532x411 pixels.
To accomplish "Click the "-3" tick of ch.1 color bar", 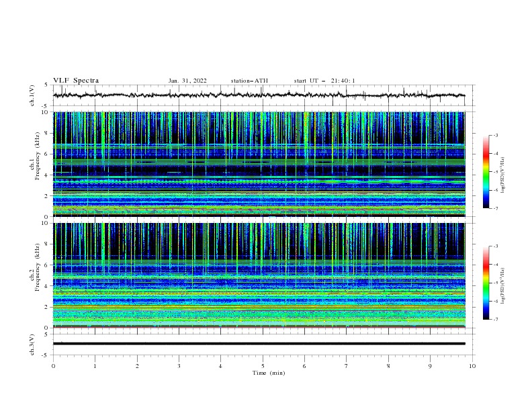I will click(x=495, y=135).
